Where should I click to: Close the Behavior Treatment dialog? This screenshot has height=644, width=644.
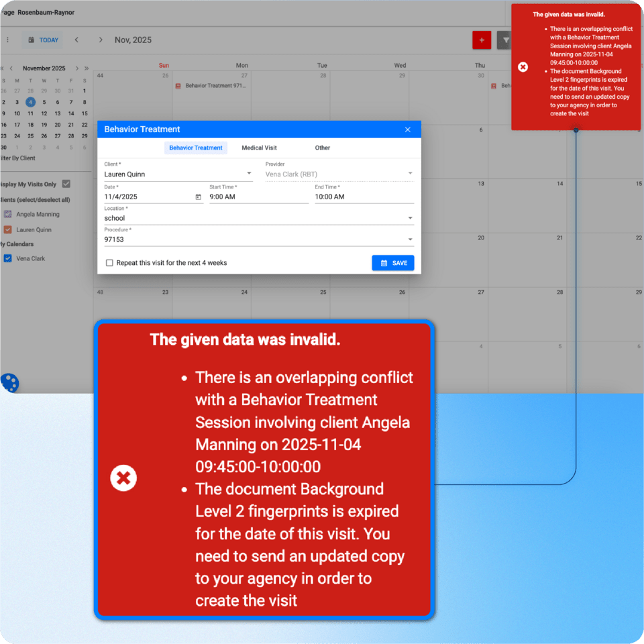tap(407, 129)
